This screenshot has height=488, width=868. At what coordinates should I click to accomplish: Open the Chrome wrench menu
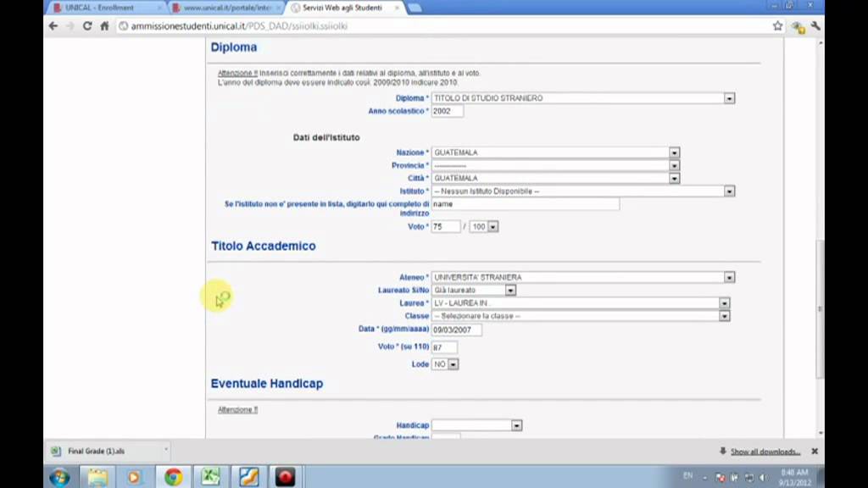click(x=815, y=26)
